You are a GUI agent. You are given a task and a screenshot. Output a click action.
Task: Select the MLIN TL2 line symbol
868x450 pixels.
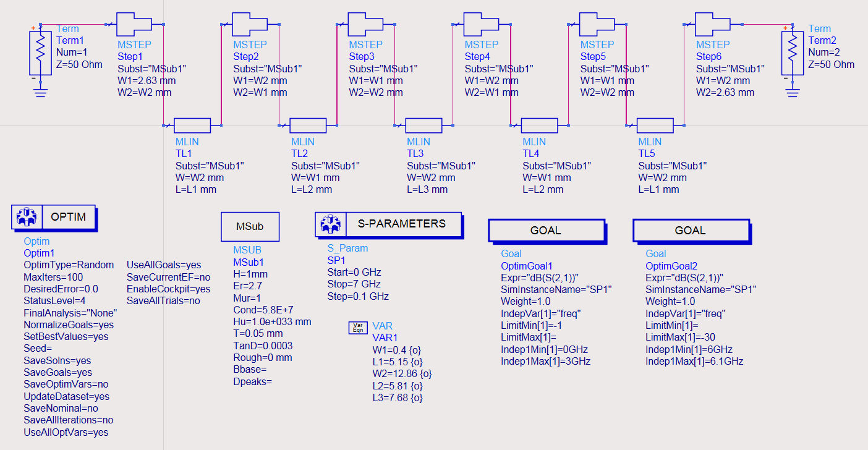308,125
